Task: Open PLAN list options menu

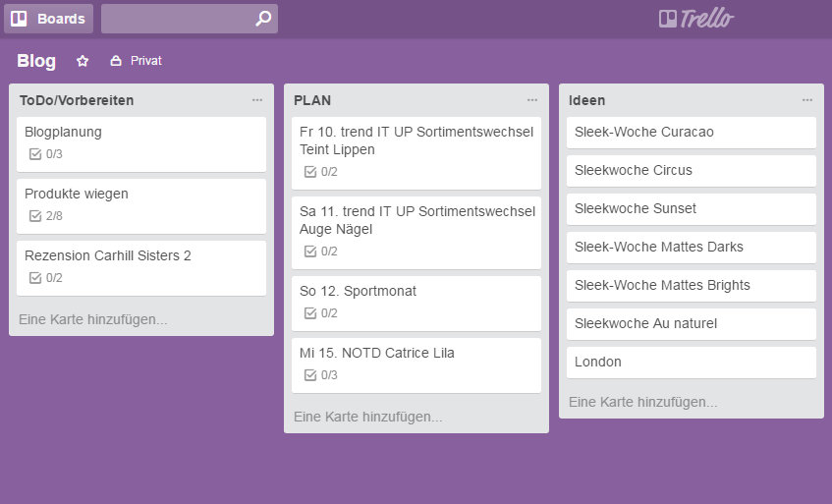Action: coord(532,100)
